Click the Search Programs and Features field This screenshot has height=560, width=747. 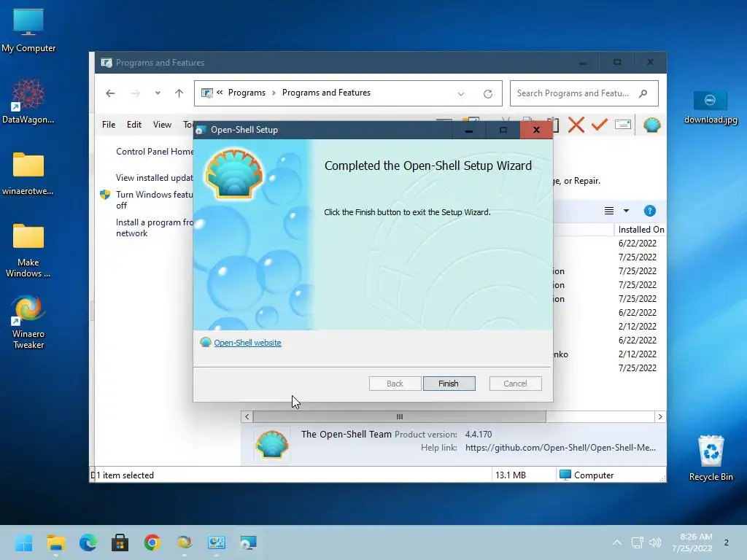pos(584,93)
